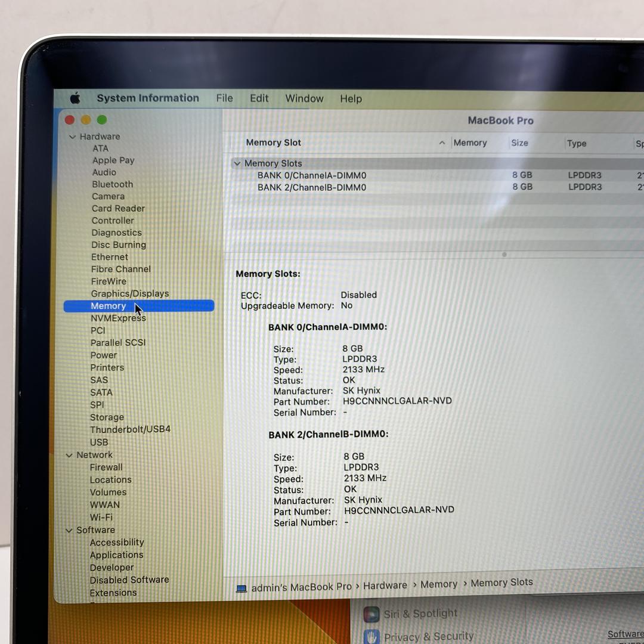The height and width of the screenshot is (644, 644).
Task: Select Disc Burning in the sidebar
Action: click(x=119, y=245)
